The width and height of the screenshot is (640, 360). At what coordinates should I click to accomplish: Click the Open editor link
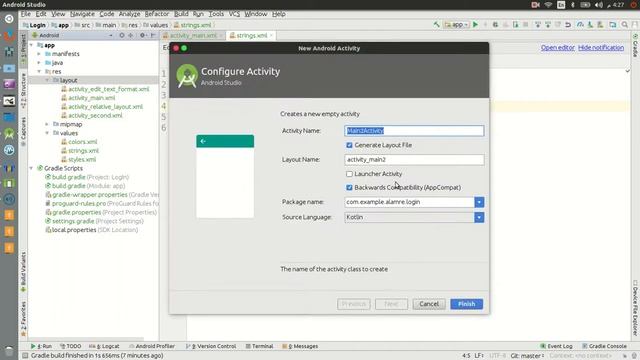558,48
